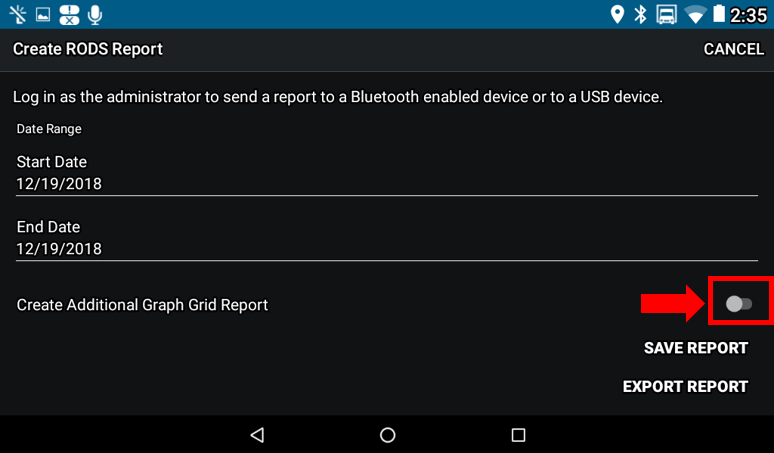
Task: Tap the alert notification icon beside microphone
Action: click(x=69, y=15)
